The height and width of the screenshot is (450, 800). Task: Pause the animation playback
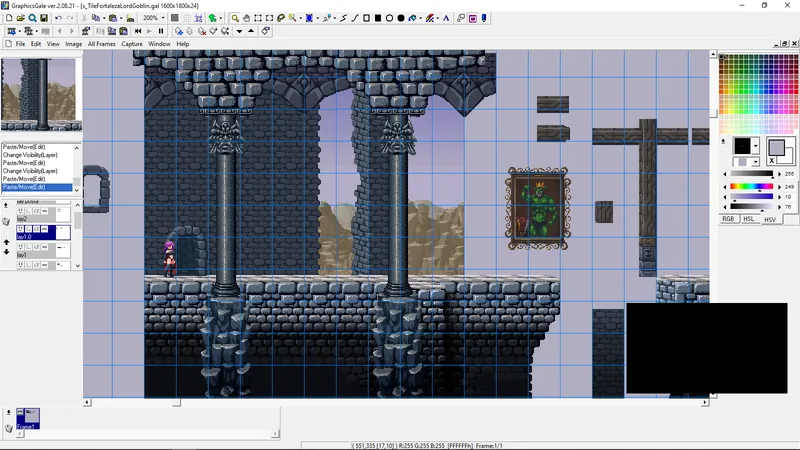coord(161,31)
